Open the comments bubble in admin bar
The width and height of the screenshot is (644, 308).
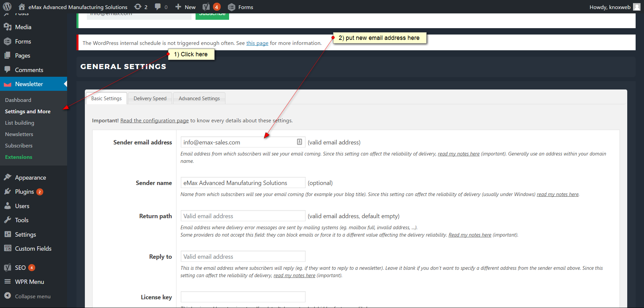[x=158, y=7]
